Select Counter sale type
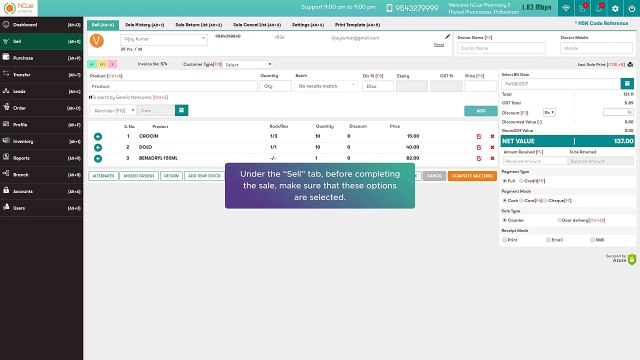The image size is (640, 360). point(505,220)
